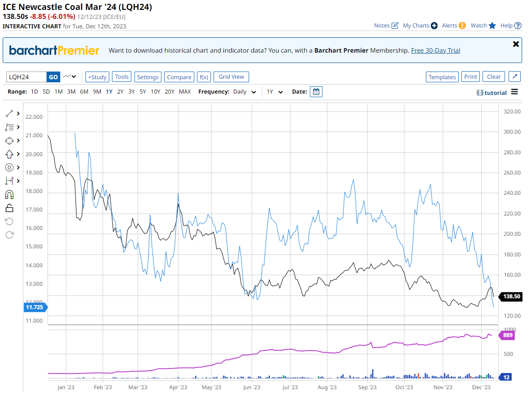Click the LQH24 symbol input field
This screenshot has height=404, width=532.
coord(27,77)
